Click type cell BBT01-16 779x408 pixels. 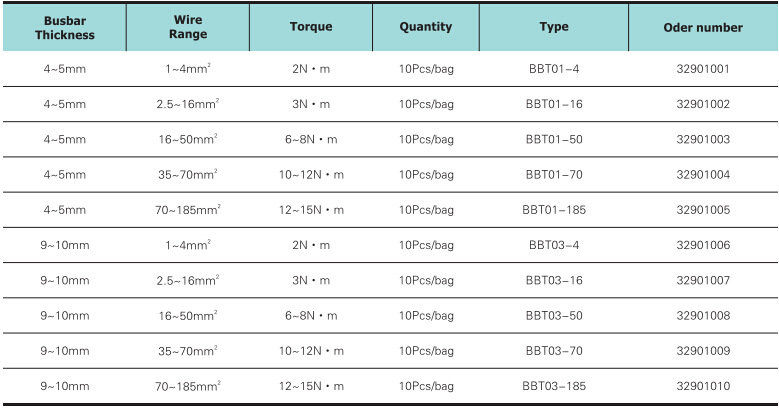[554, 104]
